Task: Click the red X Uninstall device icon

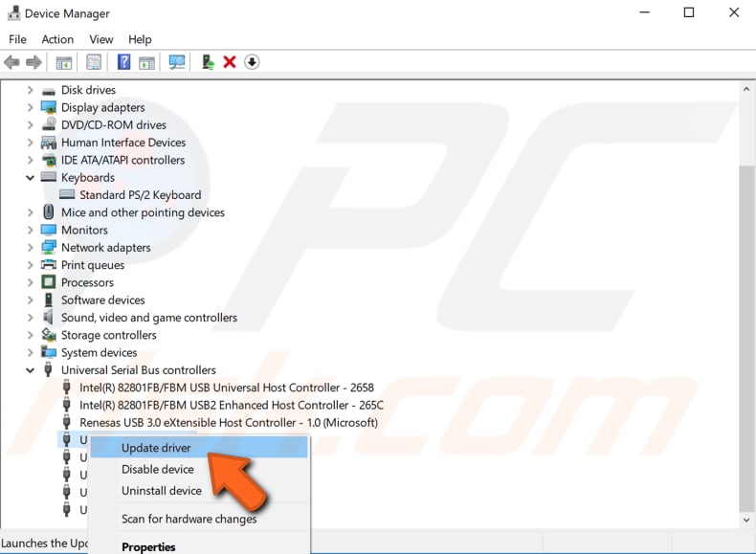Action: pos(230,62)
